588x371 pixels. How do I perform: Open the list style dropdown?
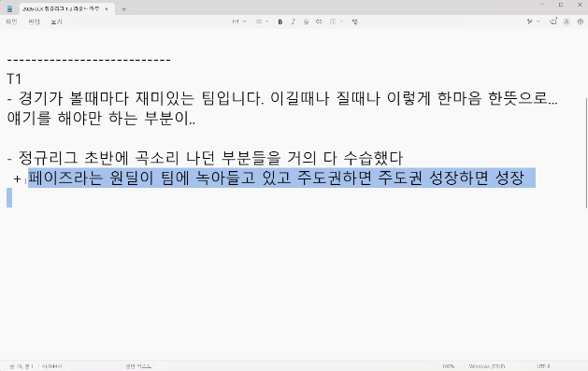pos(262,21)
